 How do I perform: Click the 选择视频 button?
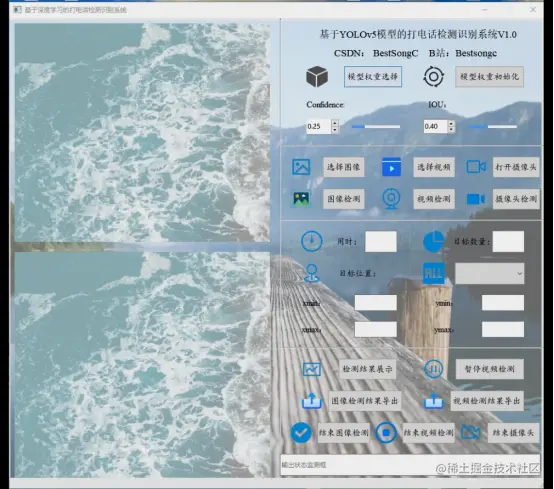click(434, 167)
